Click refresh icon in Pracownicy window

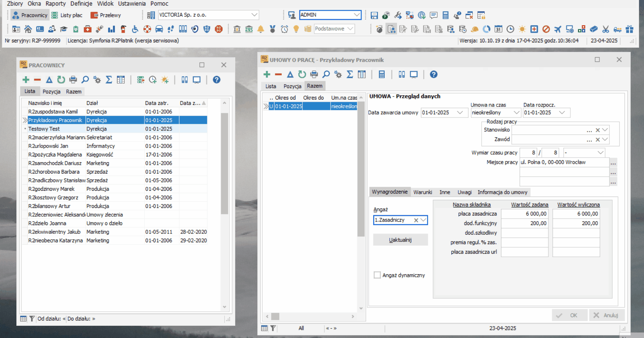61,80
